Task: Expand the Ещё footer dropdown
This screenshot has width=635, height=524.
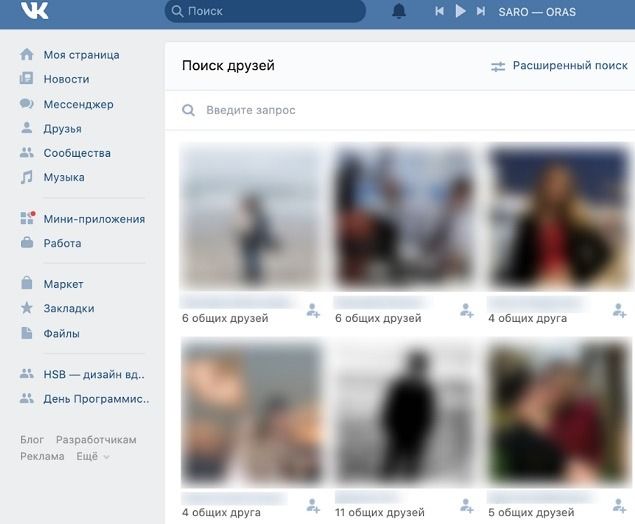Action: pyautogui.click(x=93, y=456)
